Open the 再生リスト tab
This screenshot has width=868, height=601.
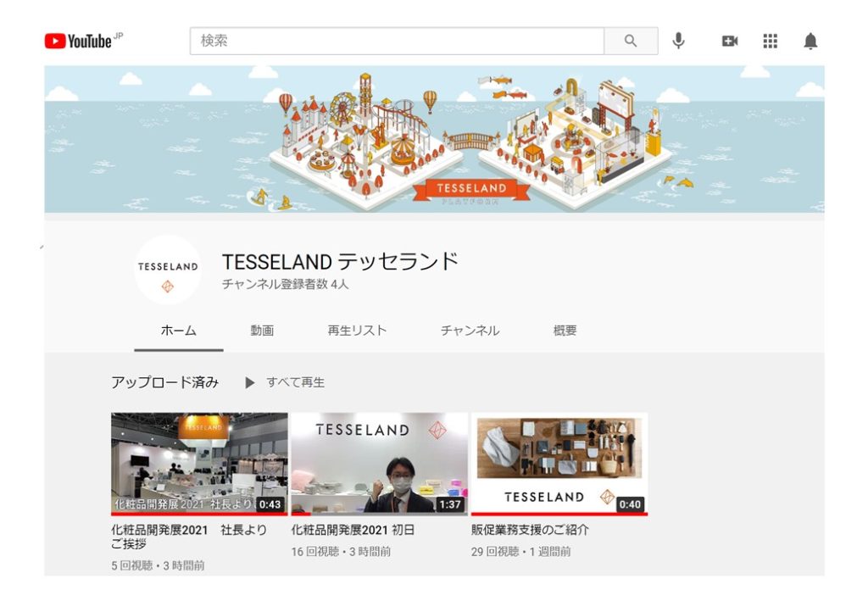coord(357,331)
